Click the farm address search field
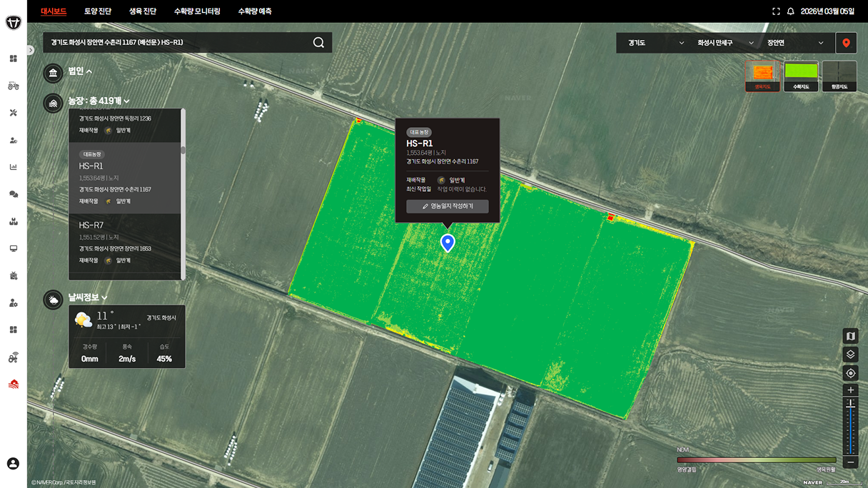868x488 pixels. [x=175, y=43]
